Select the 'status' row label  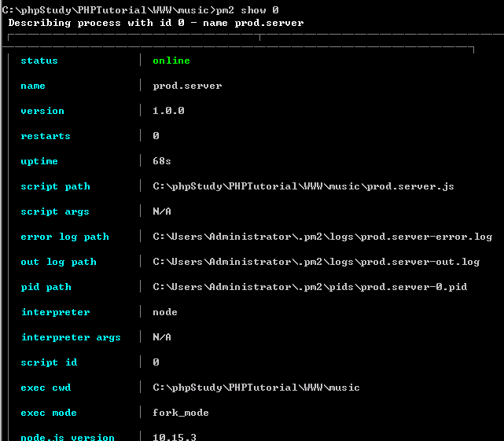pyautogui.click(x=39, y=61)
